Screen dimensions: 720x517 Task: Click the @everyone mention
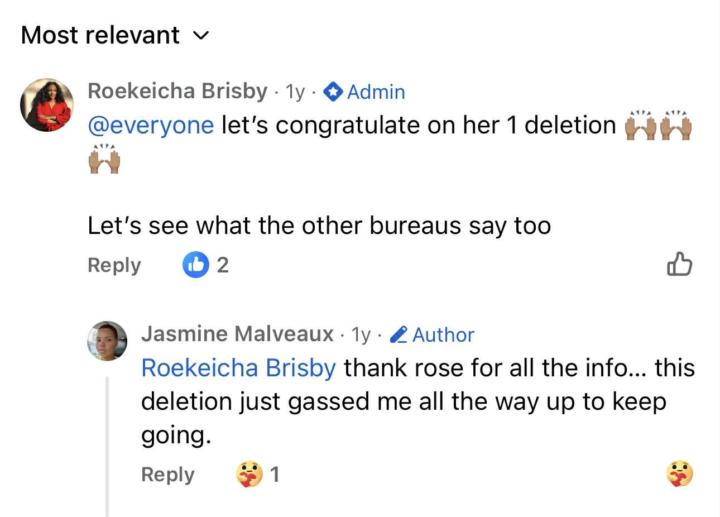(x=150, y=125)
